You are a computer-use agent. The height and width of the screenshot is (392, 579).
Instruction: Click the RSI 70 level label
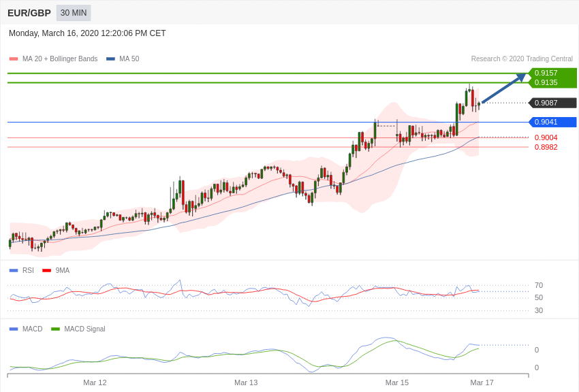(x=539, y=285)
